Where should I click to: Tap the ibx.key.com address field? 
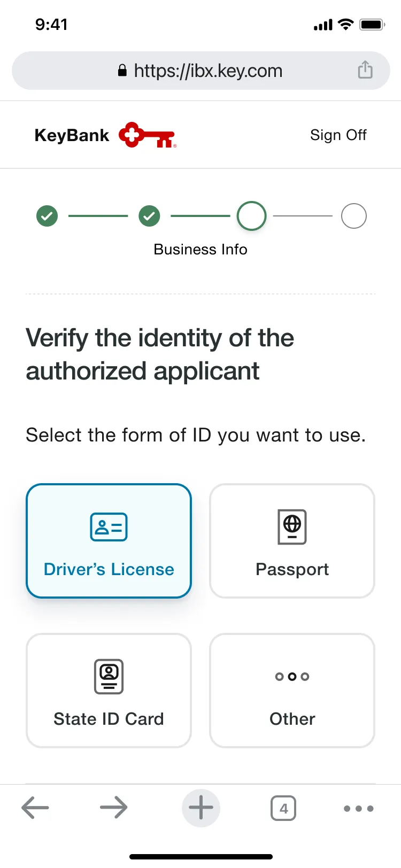(201, 71)
